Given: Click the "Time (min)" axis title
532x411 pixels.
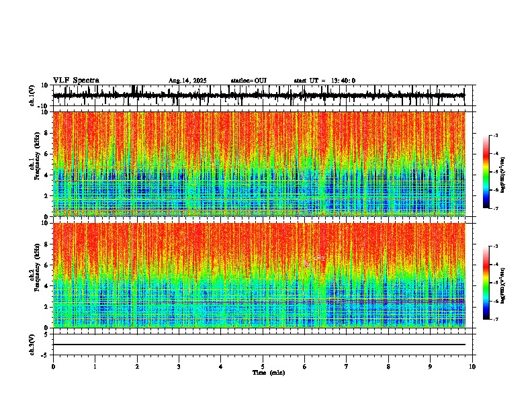Looking at the screenshot, I should tap(269, 373).
